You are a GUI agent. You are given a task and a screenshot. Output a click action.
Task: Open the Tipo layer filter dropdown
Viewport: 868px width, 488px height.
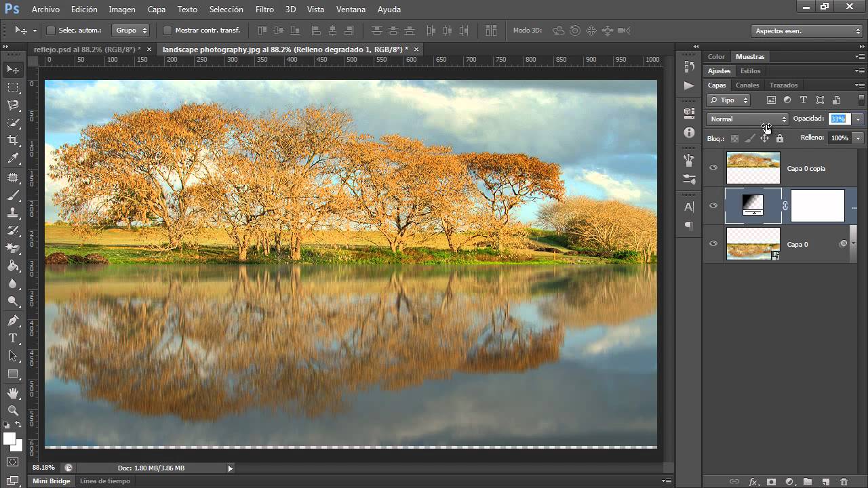point(728,100)
